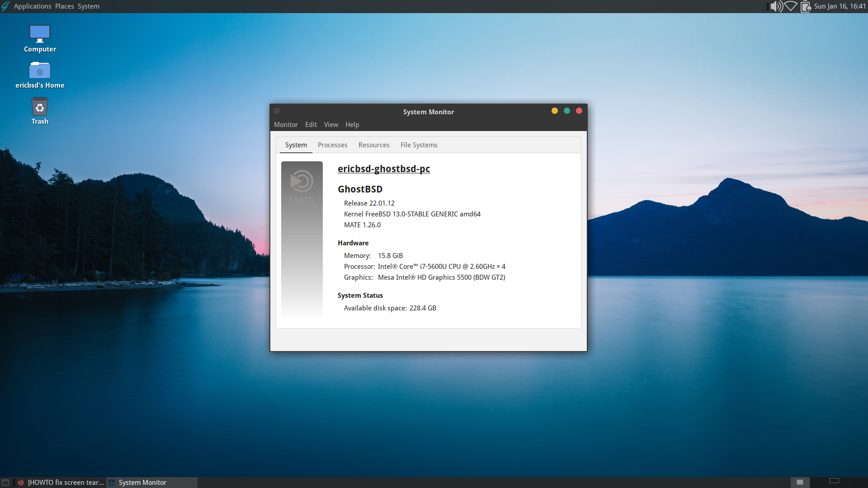Click the volume speaker tray icon
The image size is (868, 488).
click(776, 6)
